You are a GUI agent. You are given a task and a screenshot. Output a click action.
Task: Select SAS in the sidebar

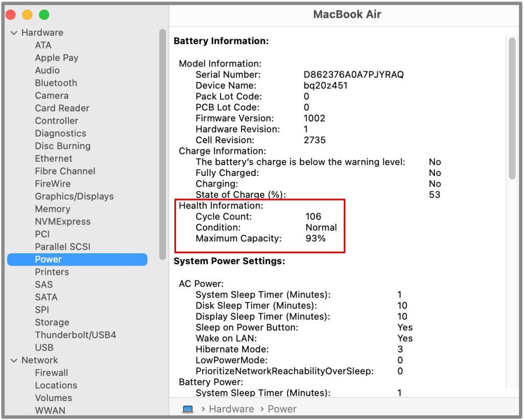(x=44, y=284)
